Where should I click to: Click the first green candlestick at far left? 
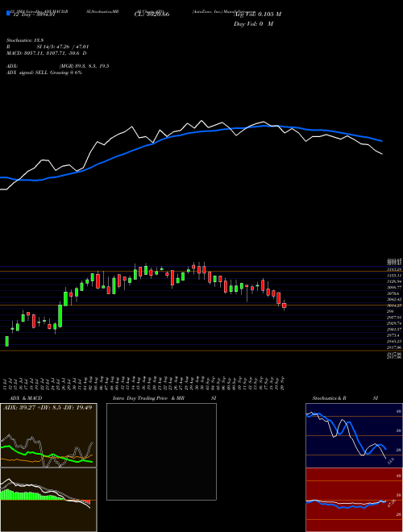coord(6,341)
